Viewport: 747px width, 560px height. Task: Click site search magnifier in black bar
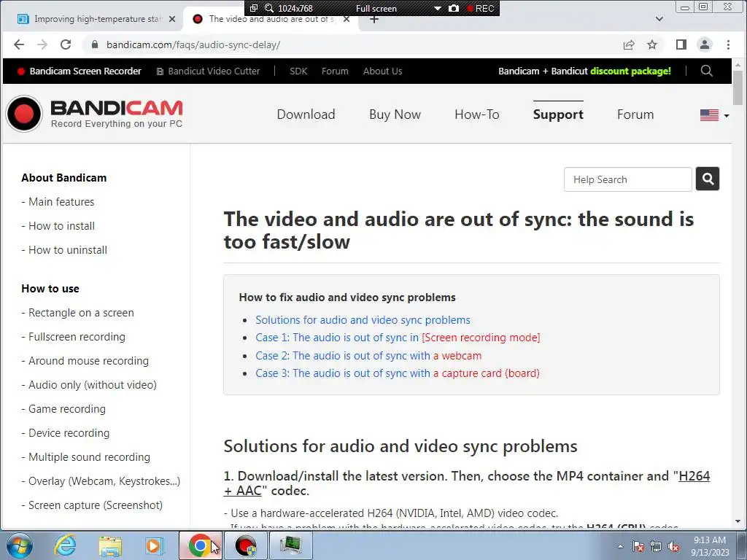coord(707,71)
